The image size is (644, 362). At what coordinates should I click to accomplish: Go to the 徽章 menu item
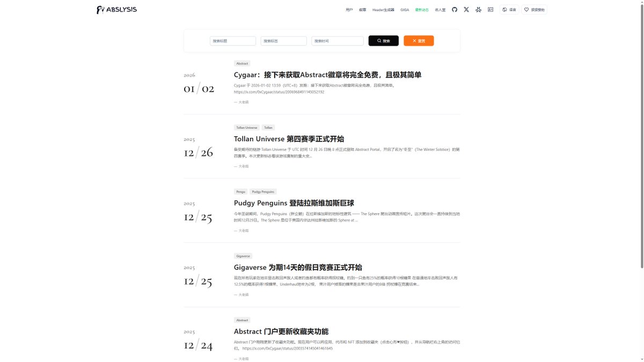[363, 10]
